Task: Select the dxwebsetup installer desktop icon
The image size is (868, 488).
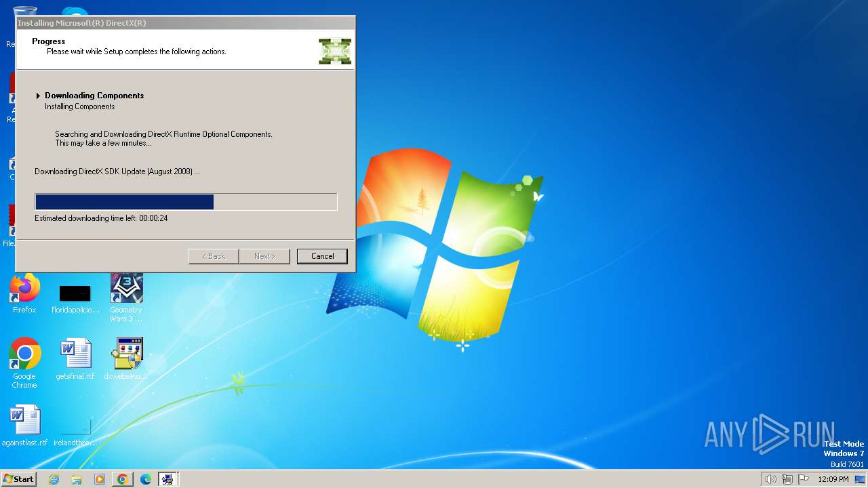Action: (126, 359)
